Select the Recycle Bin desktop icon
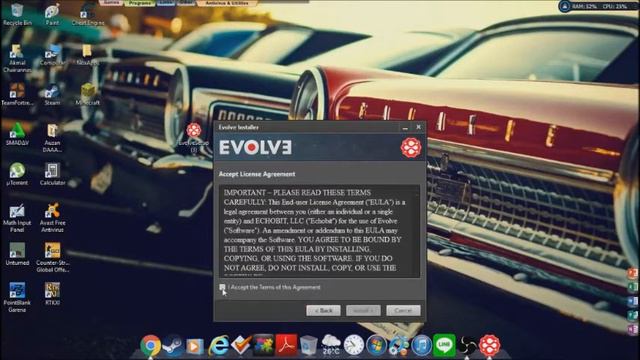Image resolution: width=640 pixels, height=360 pixels. (17, 14)
